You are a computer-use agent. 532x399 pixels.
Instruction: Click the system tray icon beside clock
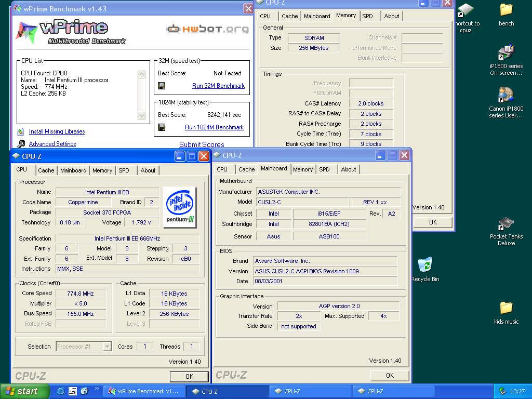[x=502, y=391]
